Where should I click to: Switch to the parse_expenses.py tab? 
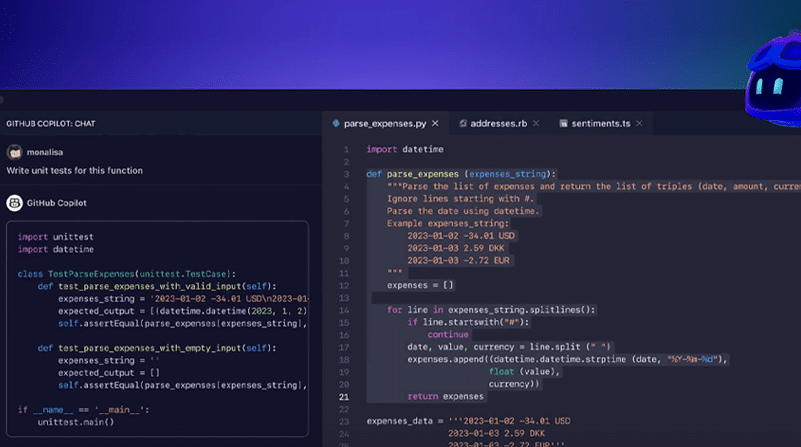385,124
